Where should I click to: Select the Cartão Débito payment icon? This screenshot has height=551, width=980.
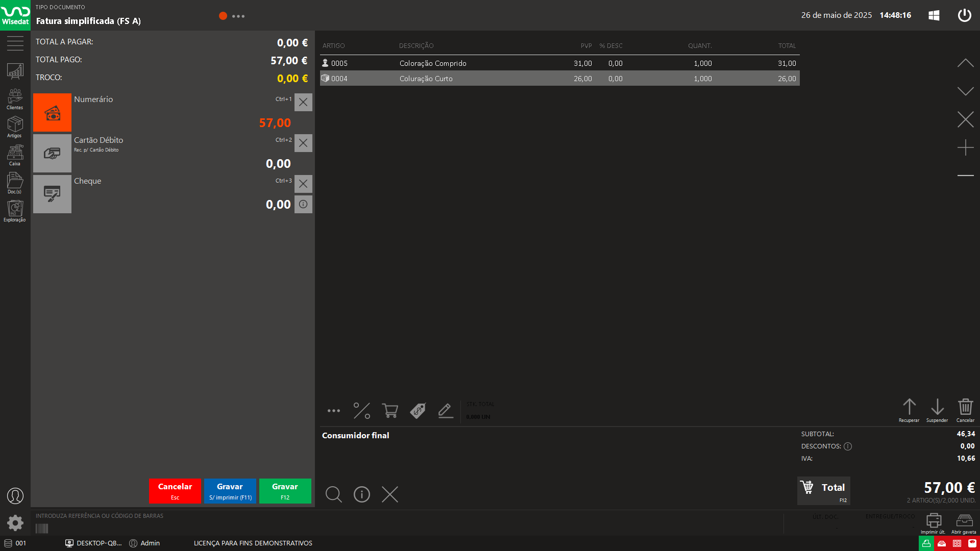(52, 154)
